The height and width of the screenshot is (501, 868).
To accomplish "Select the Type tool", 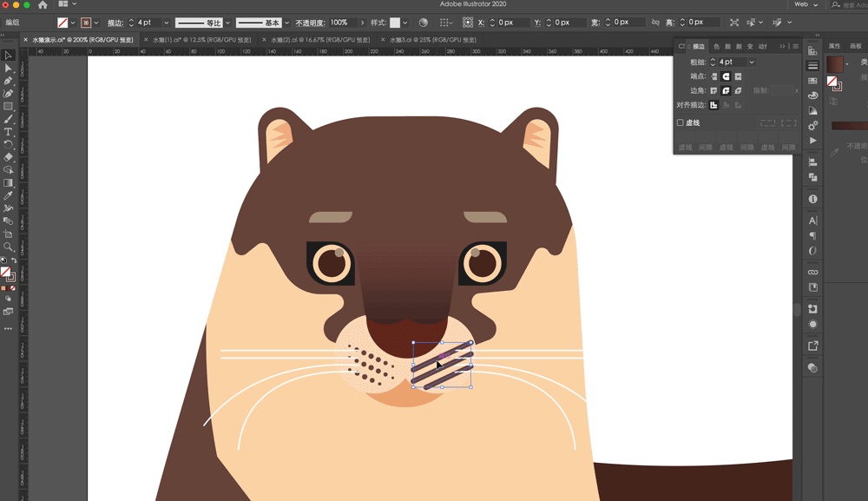I will coord(9,132).
